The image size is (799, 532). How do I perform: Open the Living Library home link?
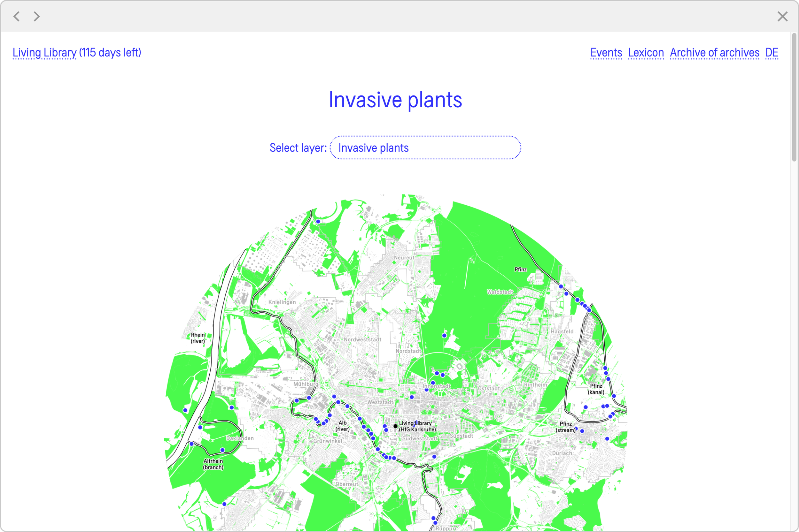pyautogui.click(x=44, y=53)
